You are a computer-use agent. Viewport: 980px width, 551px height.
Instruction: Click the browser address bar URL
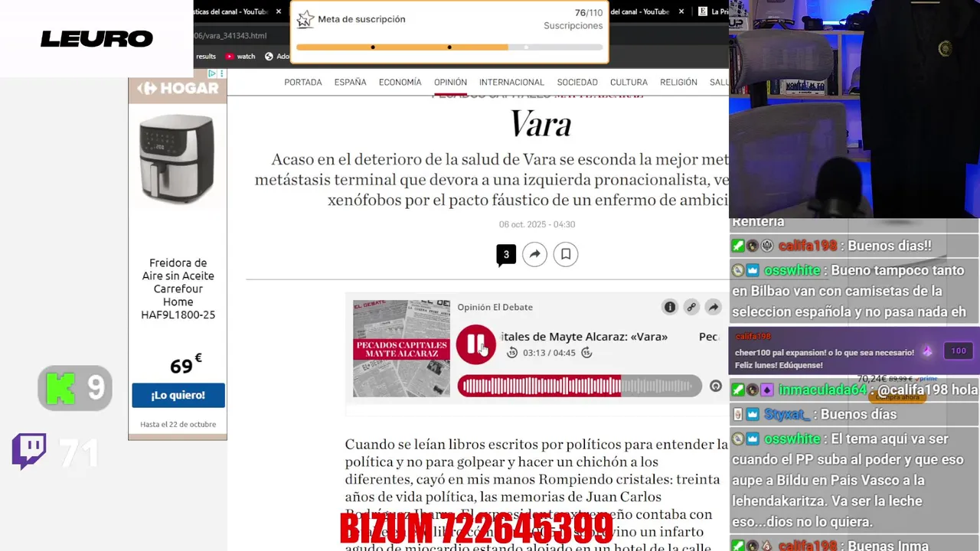(x=230, y=35)
